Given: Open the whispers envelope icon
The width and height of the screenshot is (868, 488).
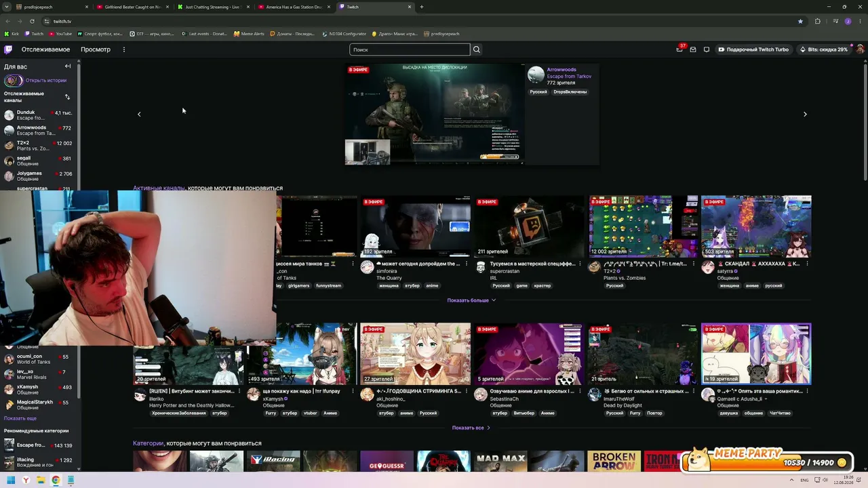Looking at the screenshot, I should point(693,49).
